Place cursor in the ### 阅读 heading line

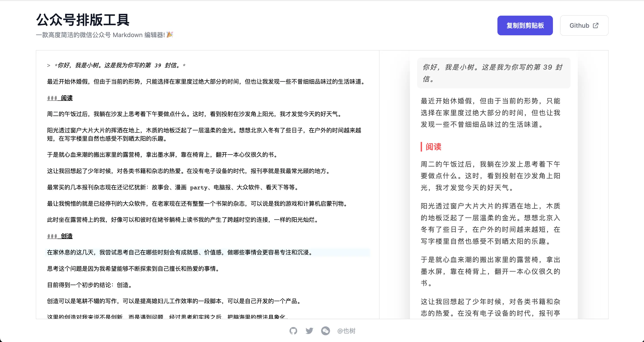[x=66, y=98]
